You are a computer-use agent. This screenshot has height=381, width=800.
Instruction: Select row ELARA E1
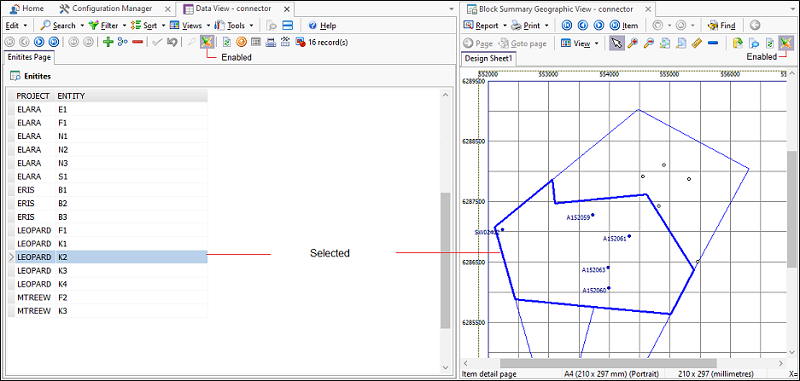tap(111, 109)
